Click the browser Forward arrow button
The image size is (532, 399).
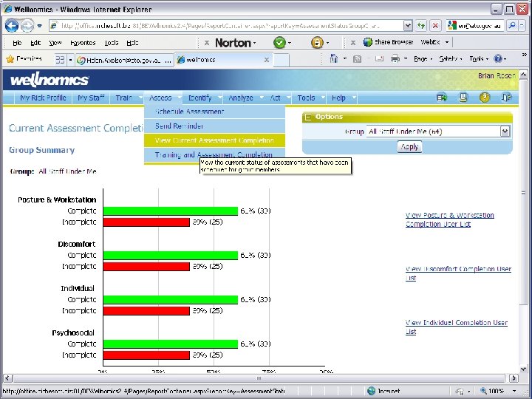[x=27, y=25]
